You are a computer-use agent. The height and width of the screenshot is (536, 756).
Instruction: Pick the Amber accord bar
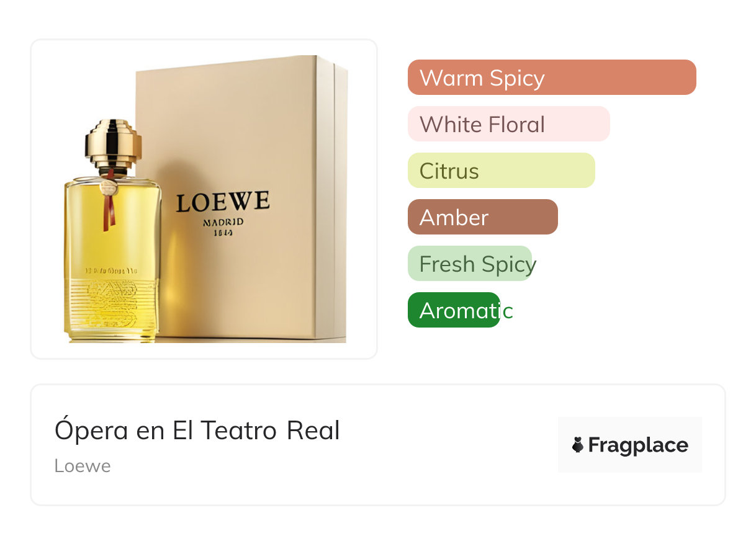[x=483, y=217]
